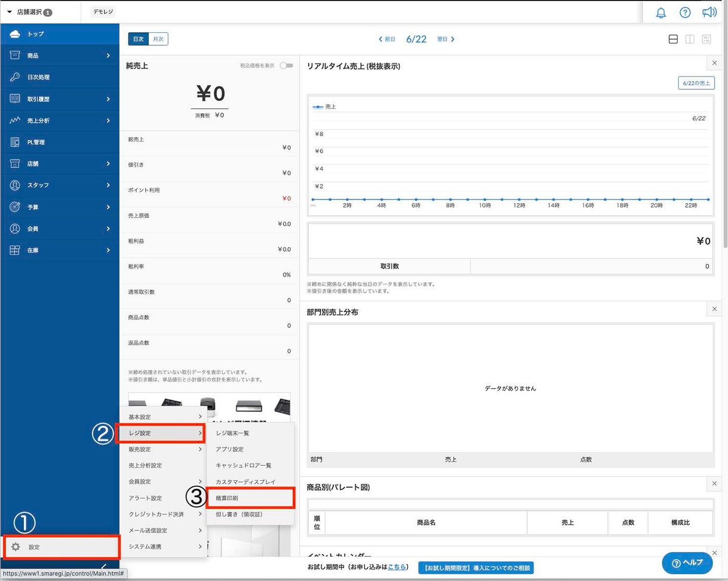This screenshot has width=728, height=581.
Task: Click the 6/22の売上 button
Action: click(696, 83)
